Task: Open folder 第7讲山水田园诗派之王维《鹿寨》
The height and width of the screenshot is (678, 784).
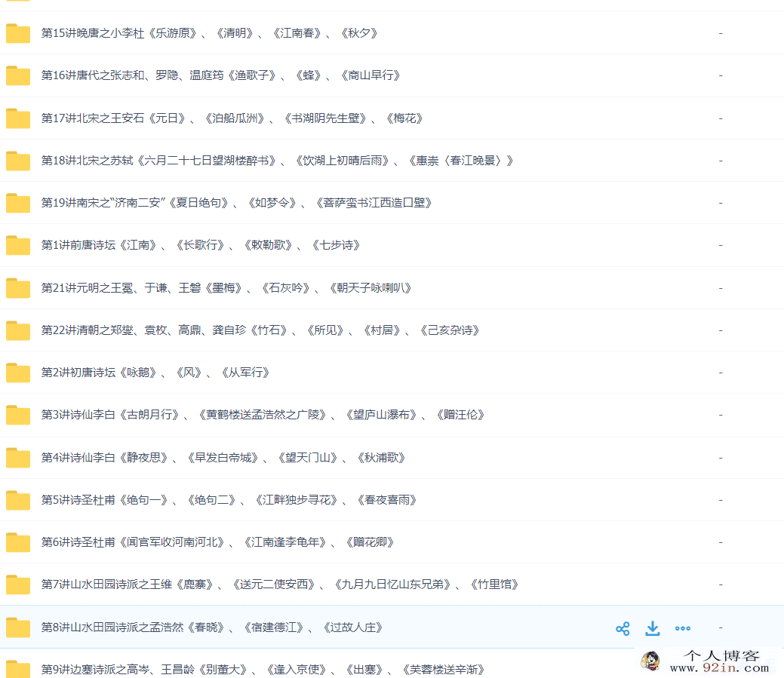Action: point(280,584)
